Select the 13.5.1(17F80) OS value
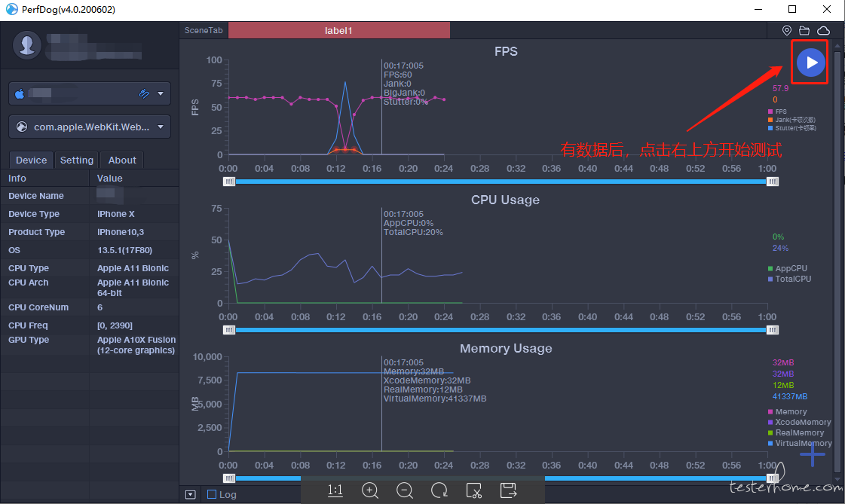Image resolution: width=845 pixels, height=504 pixels. pos(124,250)
